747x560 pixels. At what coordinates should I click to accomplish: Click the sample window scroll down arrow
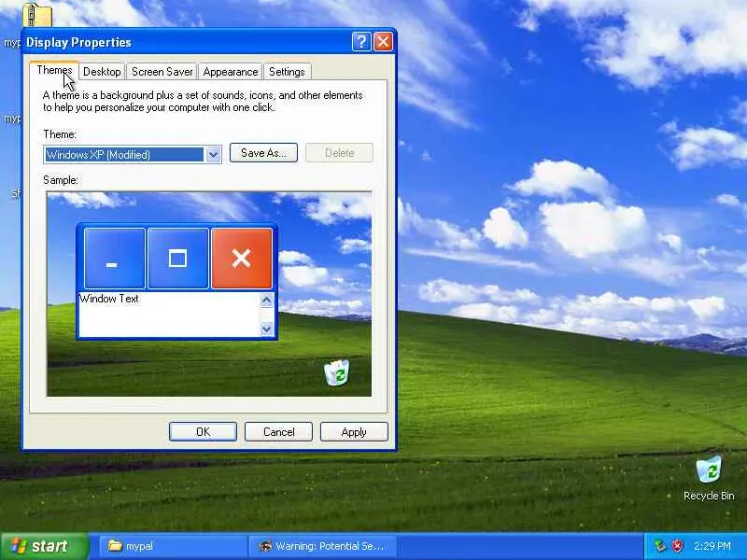pos(267,329)
